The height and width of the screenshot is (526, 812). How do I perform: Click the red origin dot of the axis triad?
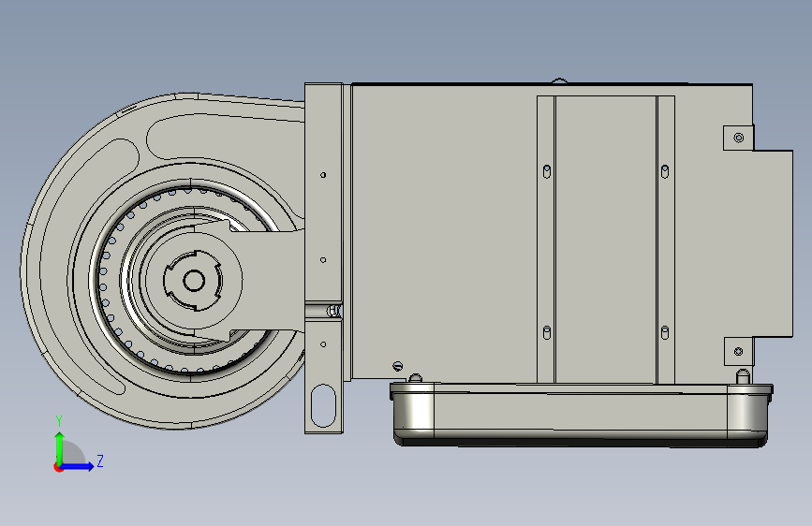pyautogui.click(x=58, y=467)
